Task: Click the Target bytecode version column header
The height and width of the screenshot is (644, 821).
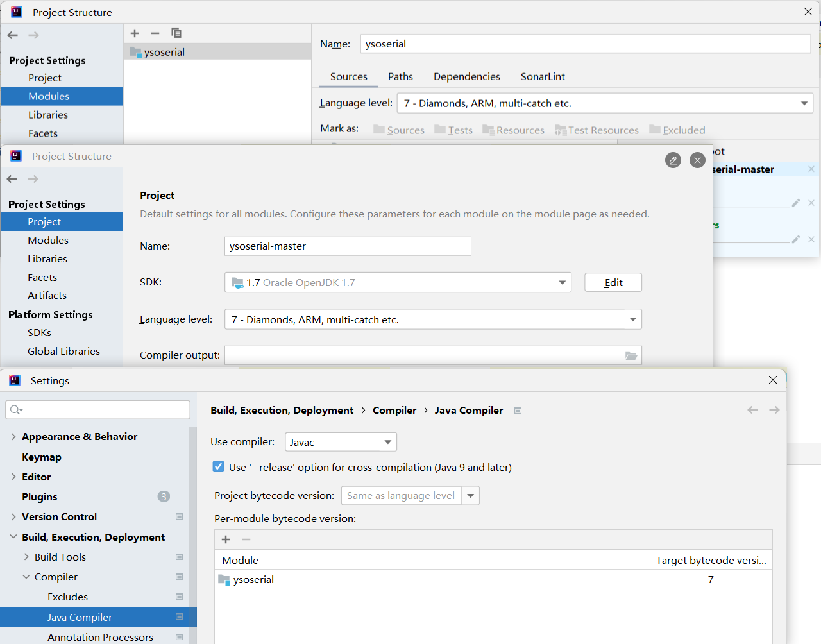Action: click(x=711, y=561)
